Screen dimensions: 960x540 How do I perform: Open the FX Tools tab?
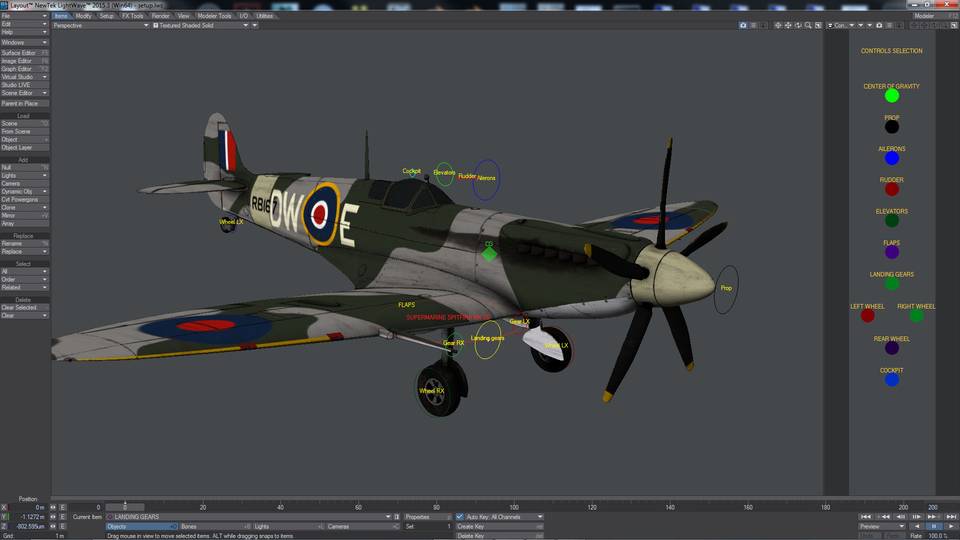click(x=132, y=16)
